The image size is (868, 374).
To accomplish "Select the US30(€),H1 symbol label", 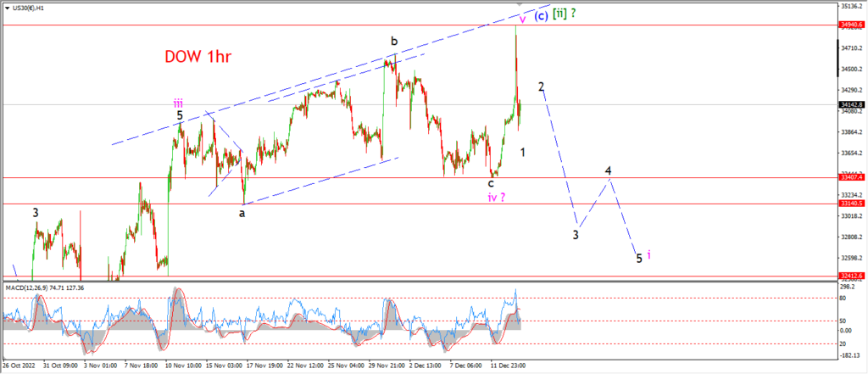I will [26, 7].
